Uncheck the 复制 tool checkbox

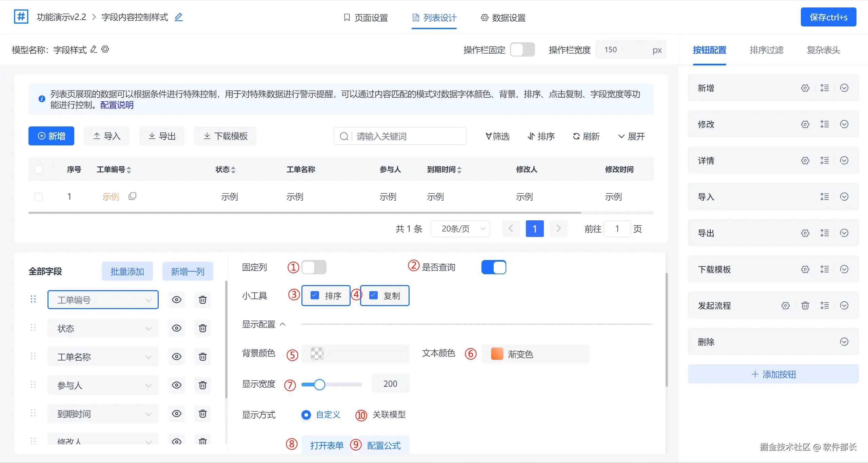[x=373, y=295]
